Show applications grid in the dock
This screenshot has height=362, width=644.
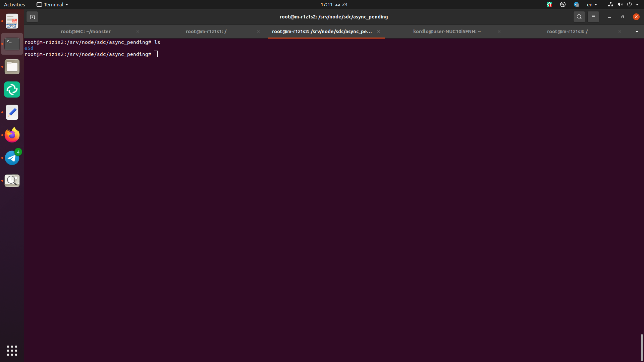12,351
